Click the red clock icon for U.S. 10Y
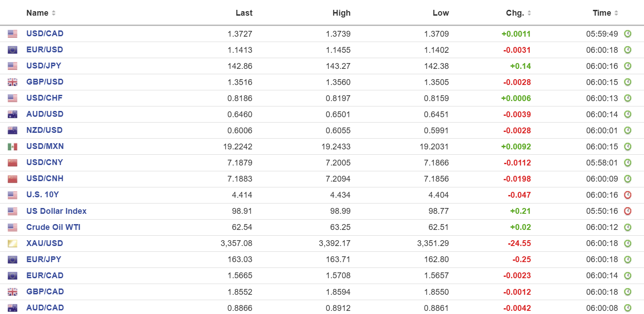 tap(627, 195)
